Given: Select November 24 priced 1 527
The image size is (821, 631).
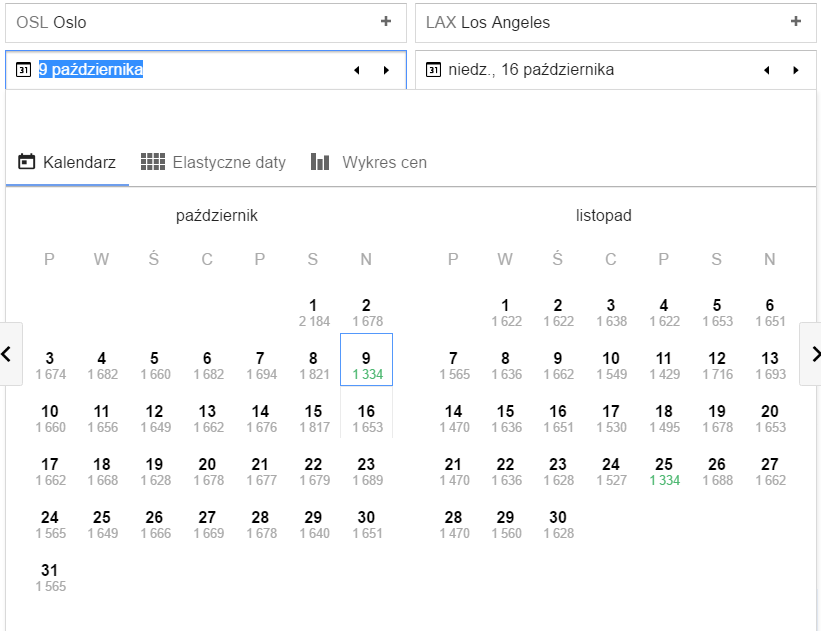Looking at the screenshot, I should (x=611, y=471).
